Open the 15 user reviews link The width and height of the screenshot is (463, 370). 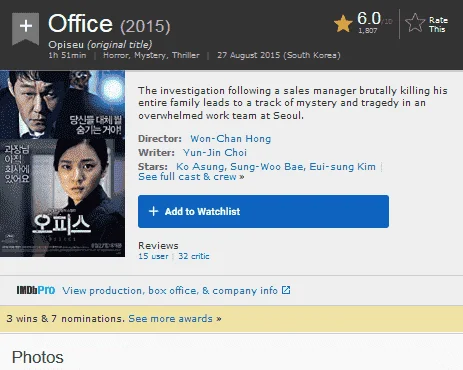[153, 256]
